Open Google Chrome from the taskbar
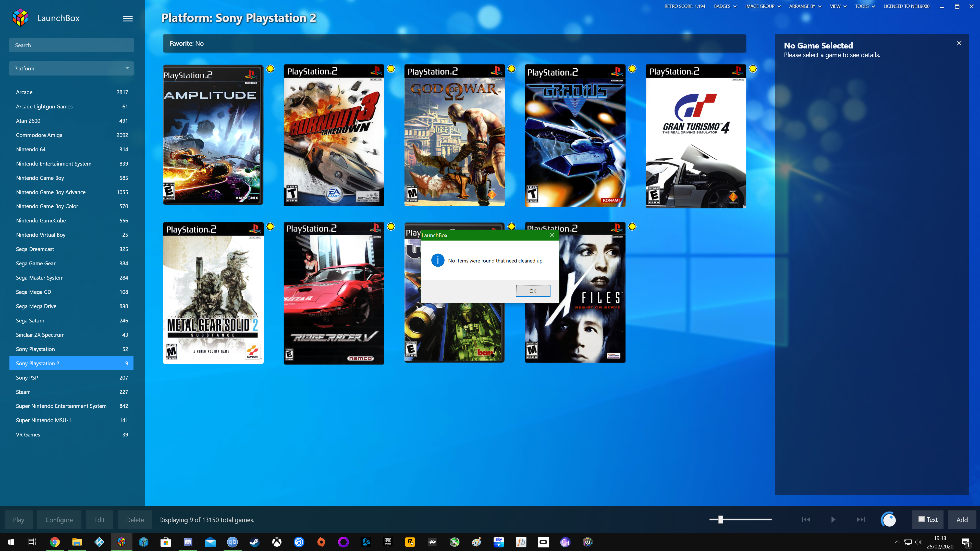 click(x=55, y=542)
